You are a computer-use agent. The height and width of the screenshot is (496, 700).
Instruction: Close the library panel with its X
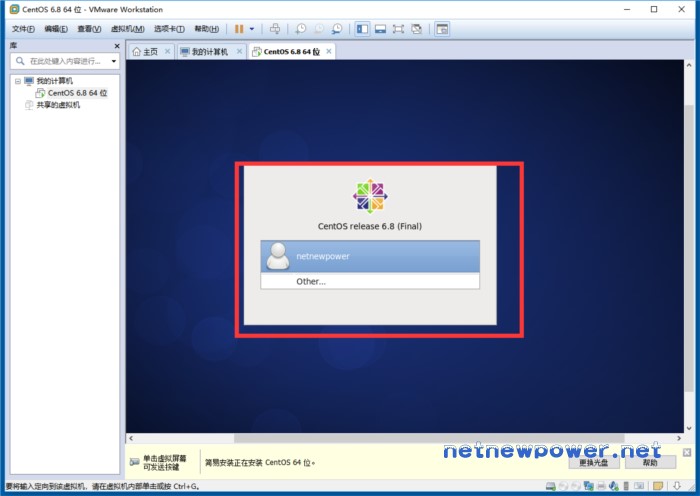coord(117,46)
